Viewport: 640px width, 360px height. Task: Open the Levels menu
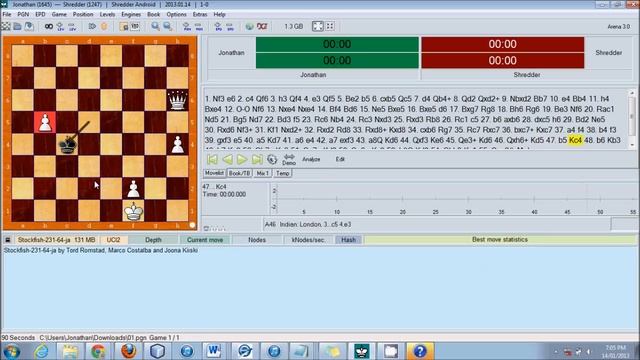click(x=107, y=14)
